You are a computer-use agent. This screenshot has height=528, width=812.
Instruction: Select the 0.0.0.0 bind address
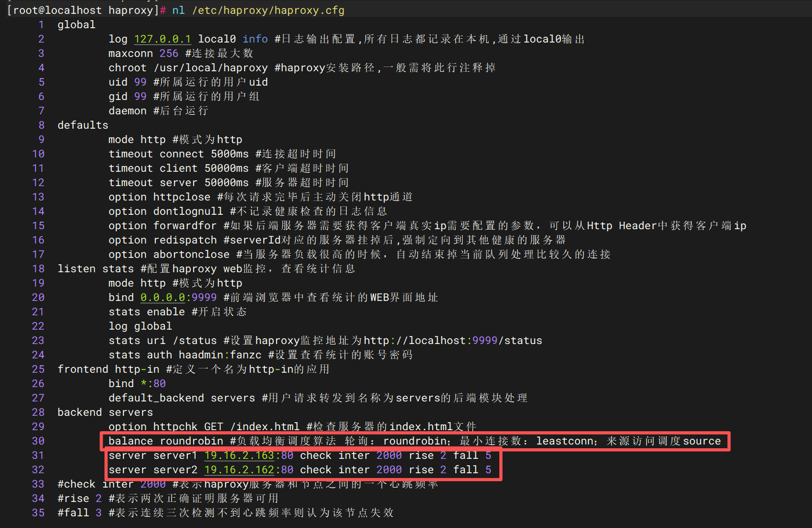pyautogui.click(x=163, y=297)
